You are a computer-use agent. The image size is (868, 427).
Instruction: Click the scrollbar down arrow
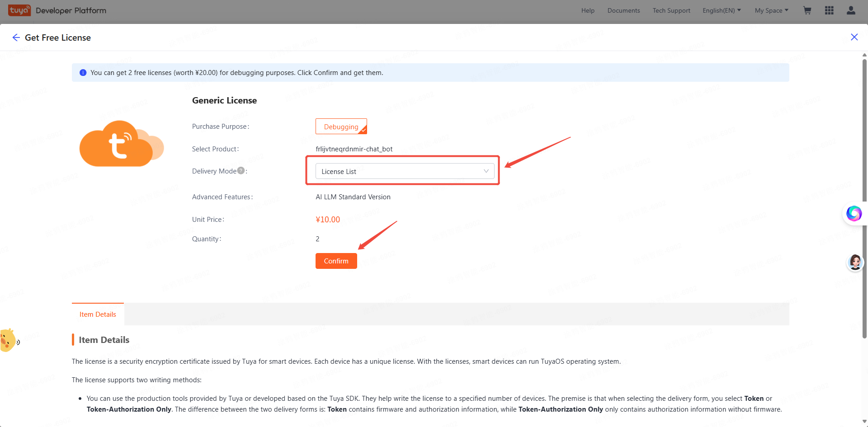pyautogui.click(x=864, y=422)
